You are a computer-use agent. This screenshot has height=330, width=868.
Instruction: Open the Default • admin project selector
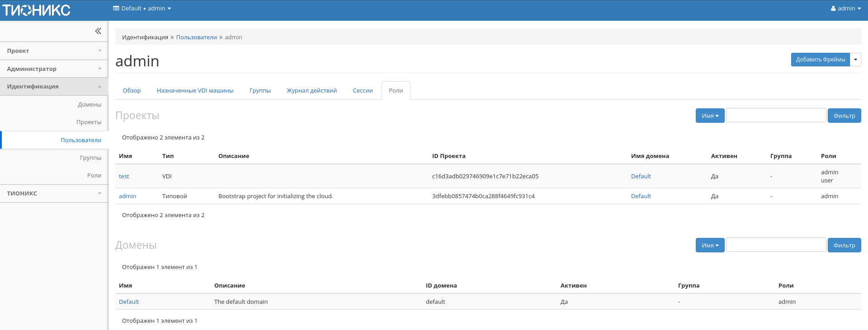click(x=142, y=9)
